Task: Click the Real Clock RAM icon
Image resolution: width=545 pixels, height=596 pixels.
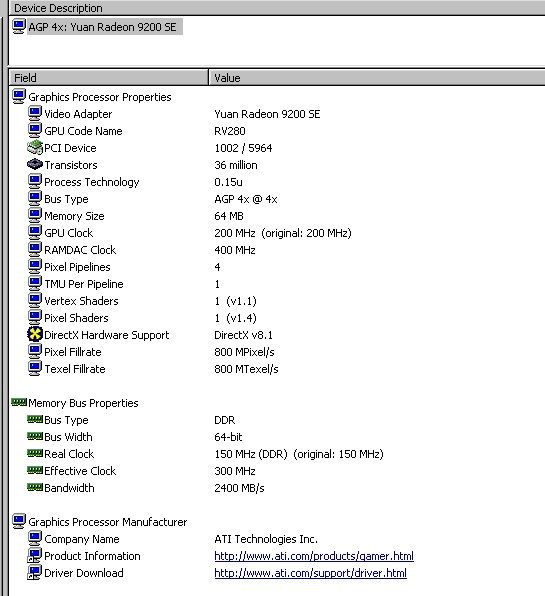Action: tap(35, 453)
